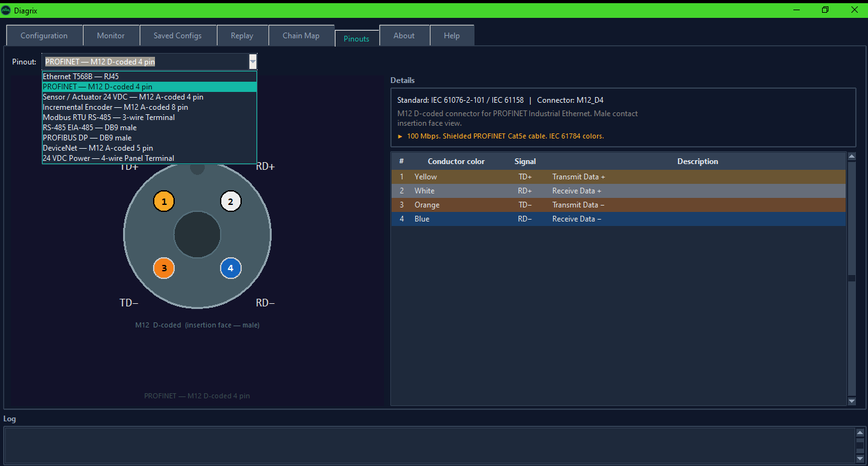Viewport: 868px width, 466px height.
Task: Select Incremental Encoder M12 A-coded 8 pin
Action: tap(149, 107)
